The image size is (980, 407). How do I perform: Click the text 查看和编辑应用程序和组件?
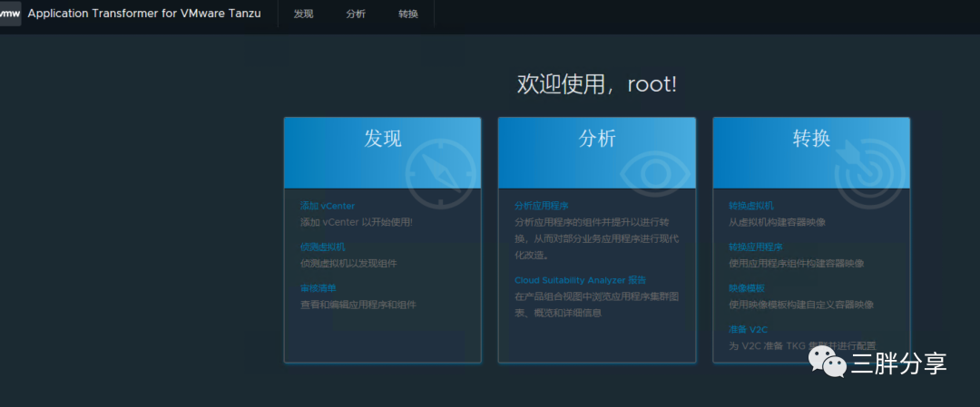point(358,305)
